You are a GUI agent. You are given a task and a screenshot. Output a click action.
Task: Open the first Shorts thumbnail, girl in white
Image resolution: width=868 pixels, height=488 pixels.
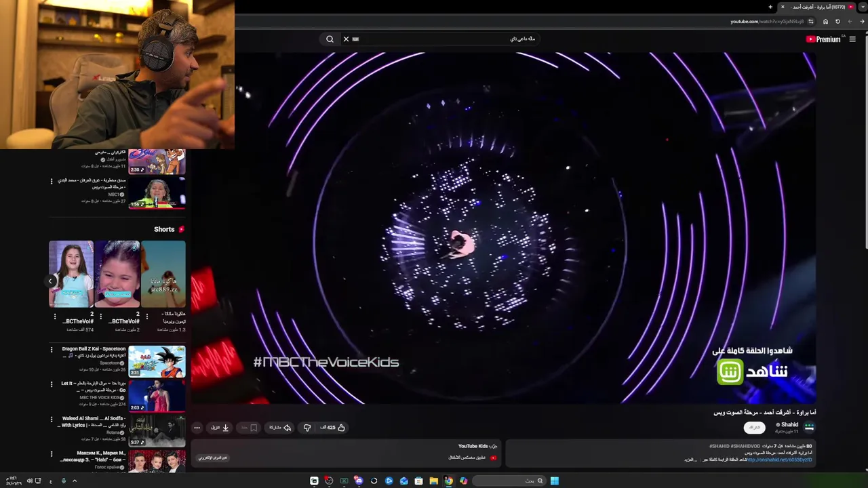pos(71,274)
